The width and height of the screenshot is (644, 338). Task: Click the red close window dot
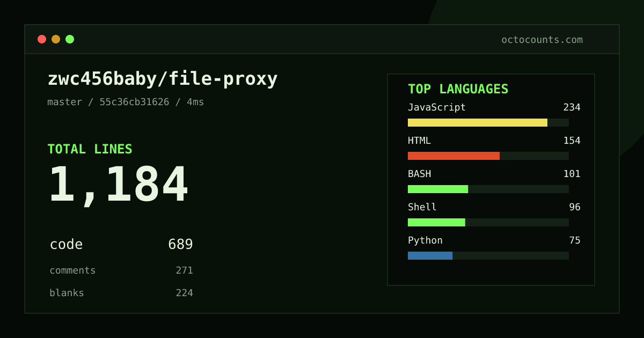[x=42, y=39]
